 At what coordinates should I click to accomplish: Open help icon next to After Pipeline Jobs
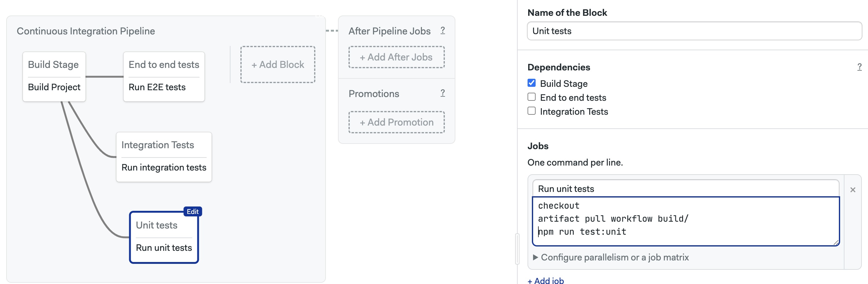point(442,30)
